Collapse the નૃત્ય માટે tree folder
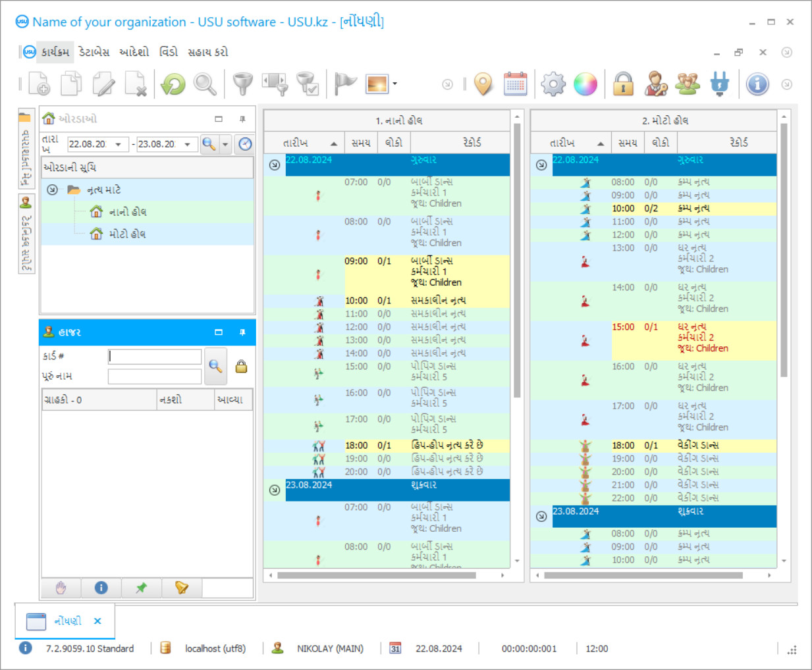The image size is (812, 670). coord(52,190)
